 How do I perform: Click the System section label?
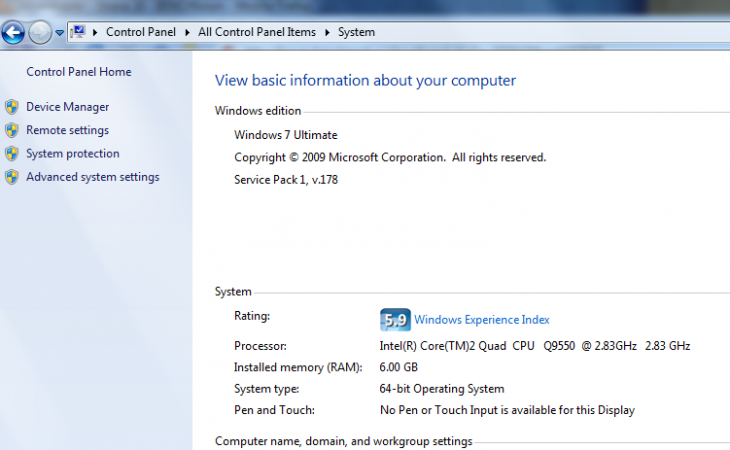pyautogui.click(x=233, y=292)
